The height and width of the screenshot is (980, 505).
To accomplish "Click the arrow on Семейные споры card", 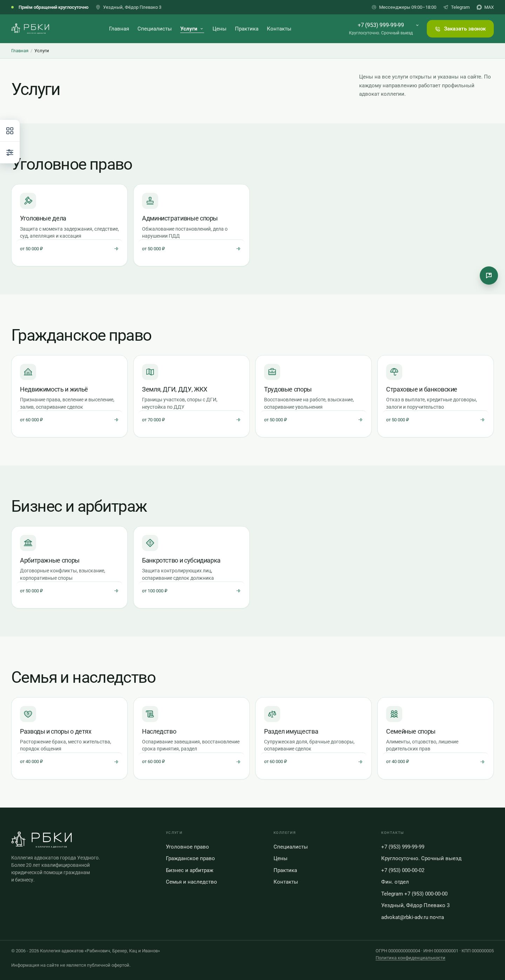I will point(483,762).
